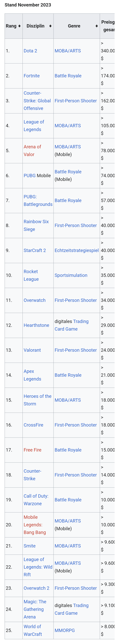The height and width of the screenshot is (644, 119).
Task: Open Mobile Legends: Bang Bang link
Action: click(x=35, y=525)
